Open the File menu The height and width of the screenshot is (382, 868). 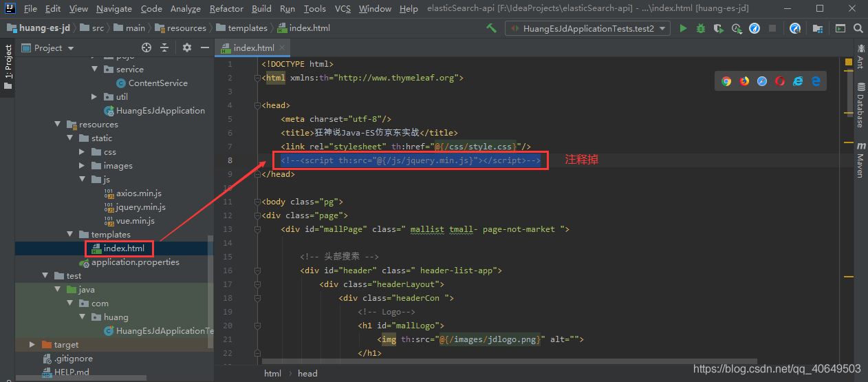point(30,8)
